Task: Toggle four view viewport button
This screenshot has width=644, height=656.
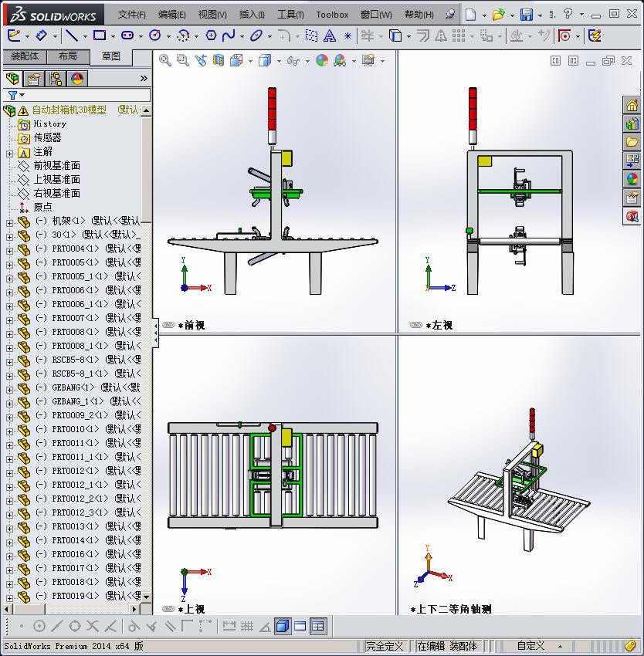Action: 318,626
